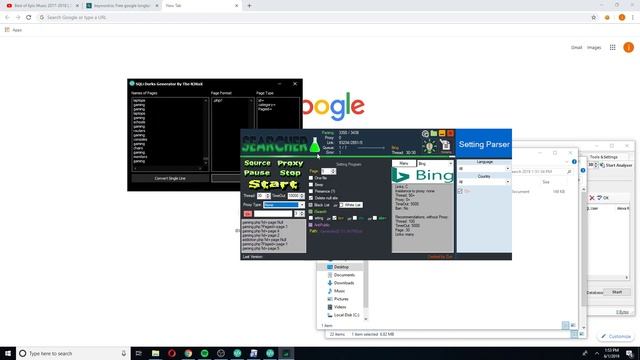Click the Windows taskbar search box

[73, 353]
